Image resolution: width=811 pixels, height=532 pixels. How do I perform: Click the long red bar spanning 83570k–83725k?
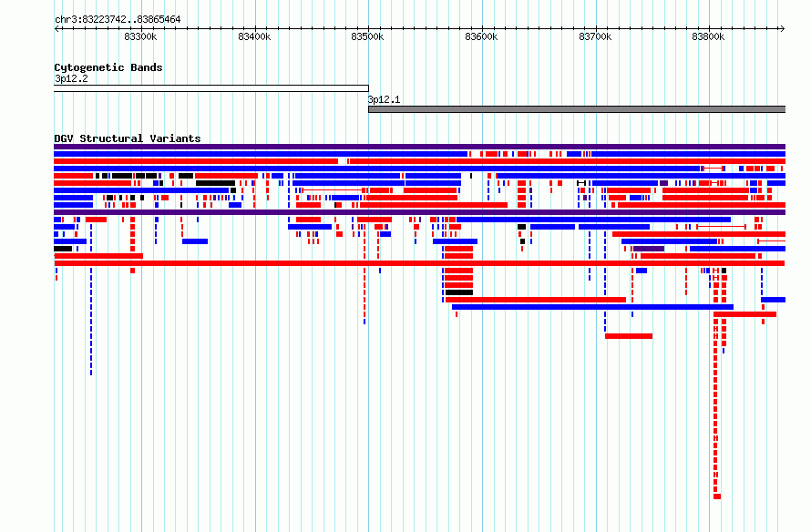[536, 300]
